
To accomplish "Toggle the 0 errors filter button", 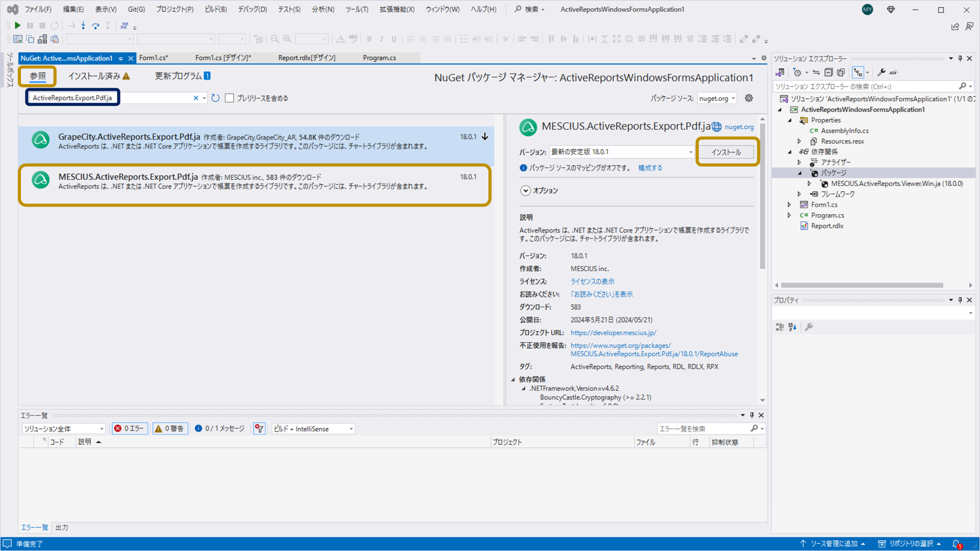I will pos(130,429).
